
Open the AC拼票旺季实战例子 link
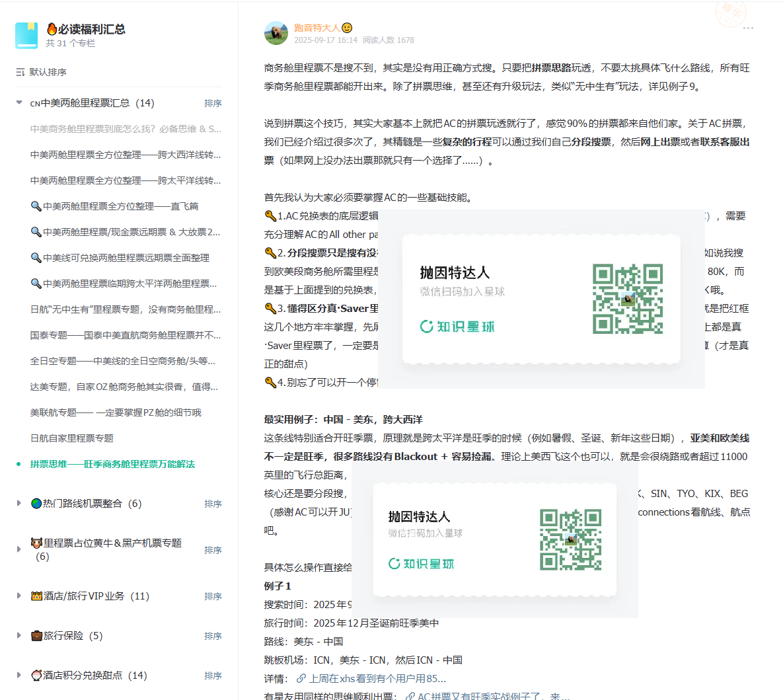tap(489, 696)
